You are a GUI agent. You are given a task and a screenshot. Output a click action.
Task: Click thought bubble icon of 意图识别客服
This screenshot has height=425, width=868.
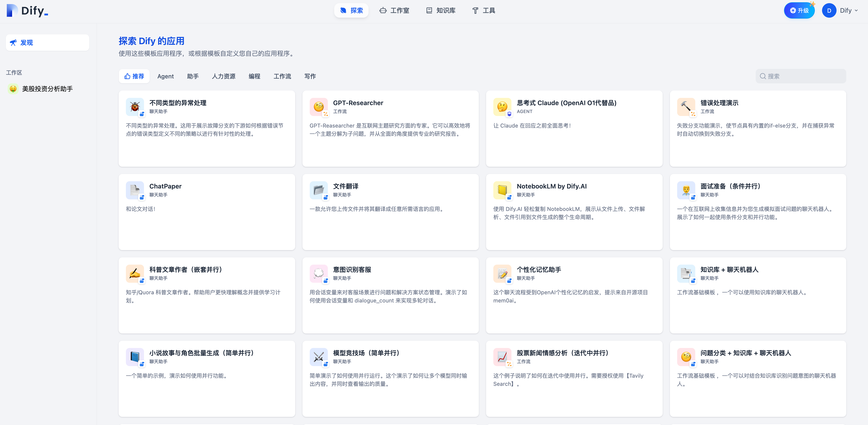318,273
